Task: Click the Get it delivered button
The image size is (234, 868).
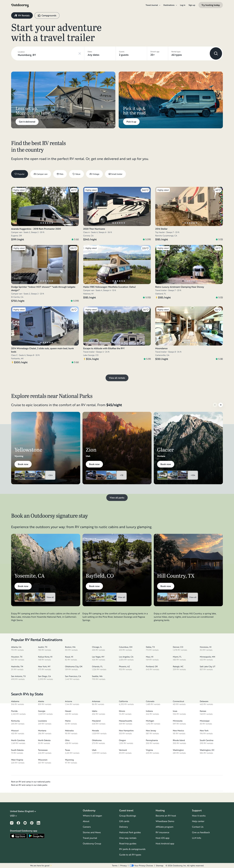Action: click(x=27, y=122)
